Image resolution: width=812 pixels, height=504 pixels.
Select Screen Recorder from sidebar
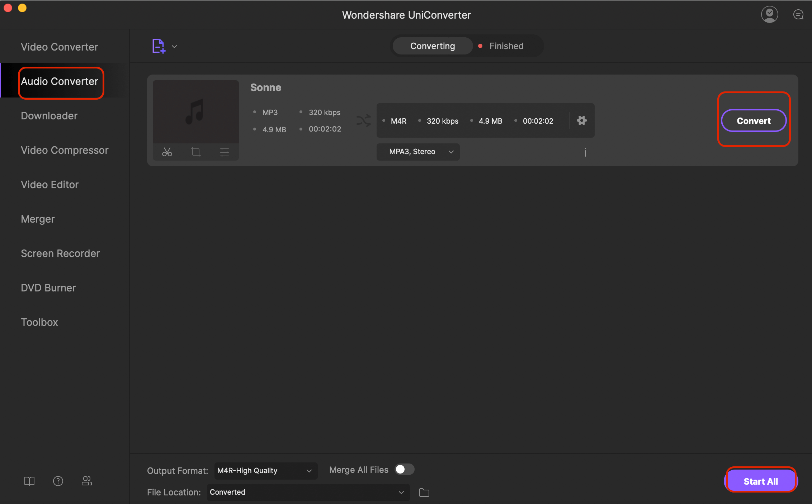(60, 253)
